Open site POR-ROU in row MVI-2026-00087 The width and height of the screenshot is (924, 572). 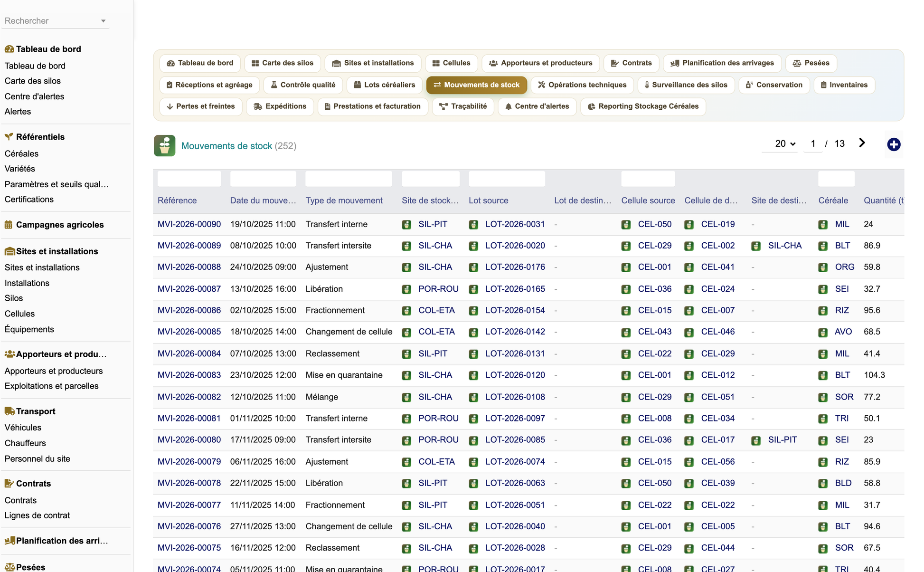pos(438,289)
